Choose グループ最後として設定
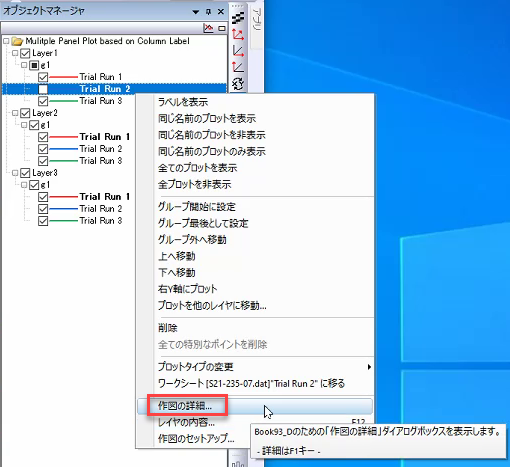 click(255, 223)
